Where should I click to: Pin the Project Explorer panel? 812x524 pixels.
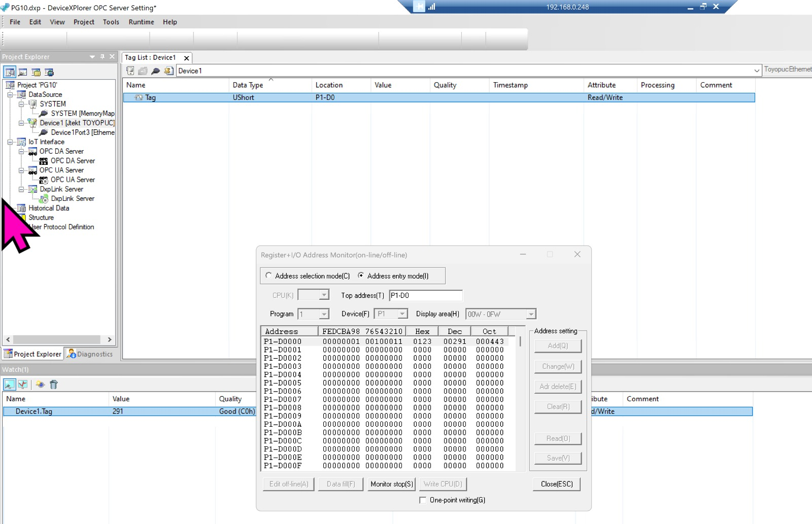pyautogui.click(x=103, y=57)
